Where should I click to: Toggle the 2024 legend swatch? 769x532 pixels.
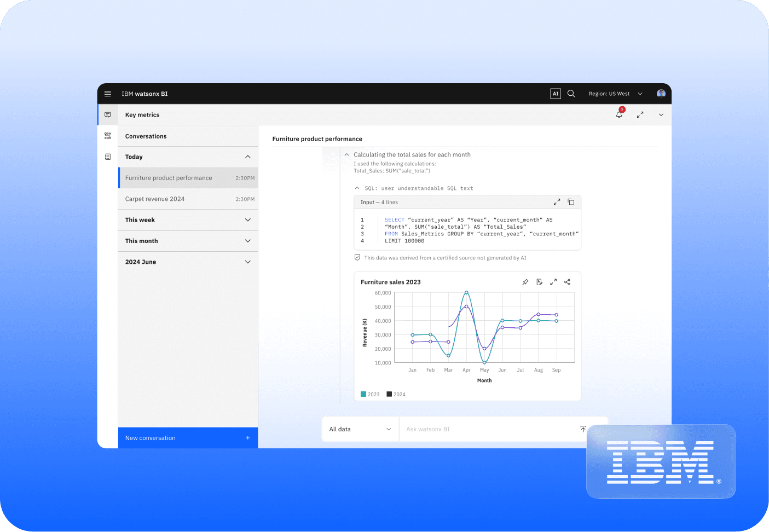(389, 394)
